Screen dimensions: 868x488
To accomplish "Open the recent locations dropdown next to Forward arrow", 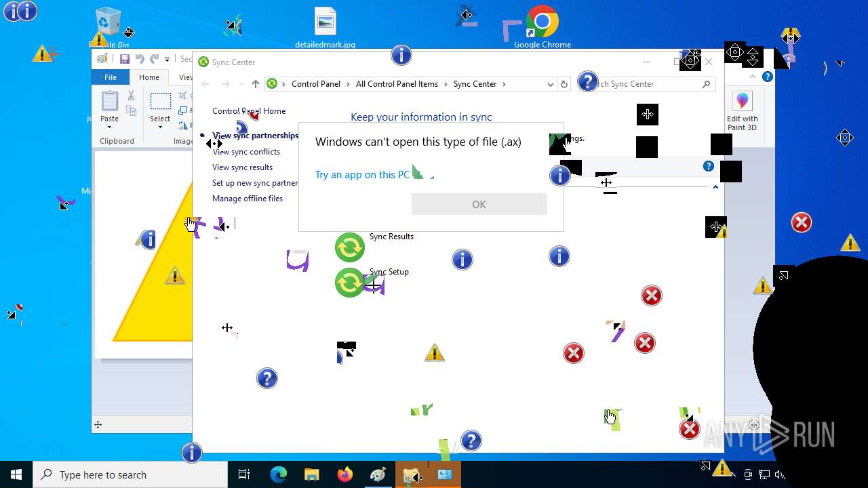I will (240, 84).
